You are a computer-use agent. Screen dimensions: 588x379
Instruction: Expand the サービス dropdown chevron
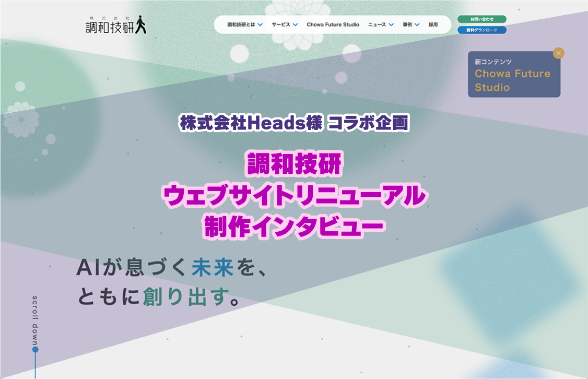coord(296,25)
